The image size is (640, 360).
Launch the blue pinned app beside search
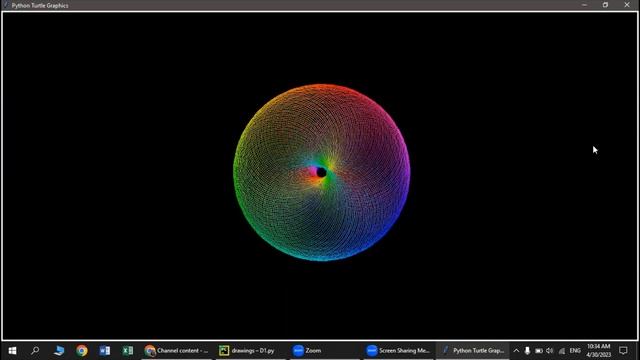59,351
